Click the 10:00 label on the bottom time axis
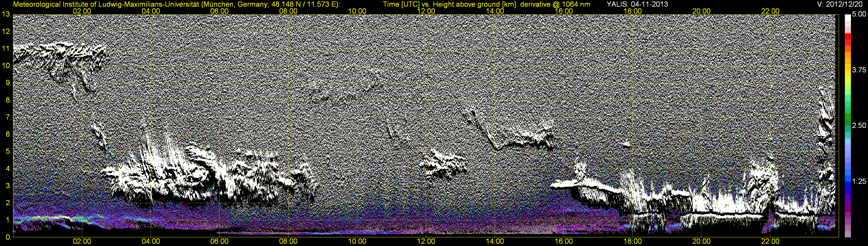 (357, 241)
